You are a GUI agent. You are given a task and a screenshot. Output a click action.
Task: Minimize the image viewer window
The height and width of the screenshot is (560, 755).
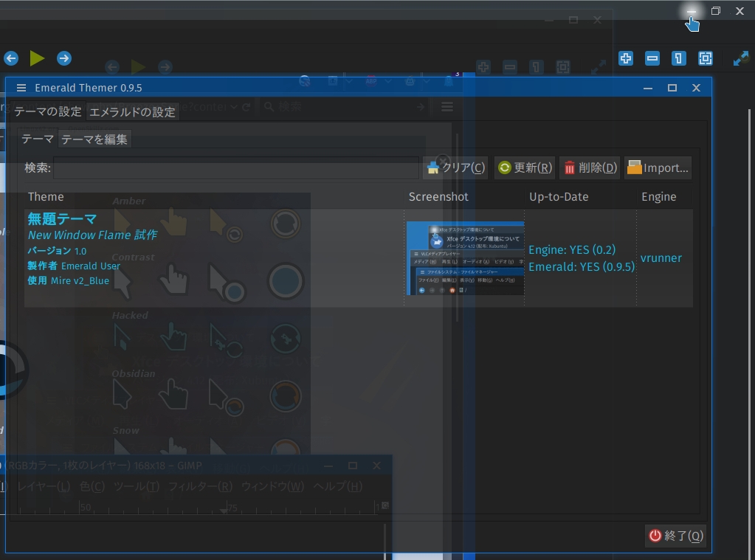[x=692, y=10]
